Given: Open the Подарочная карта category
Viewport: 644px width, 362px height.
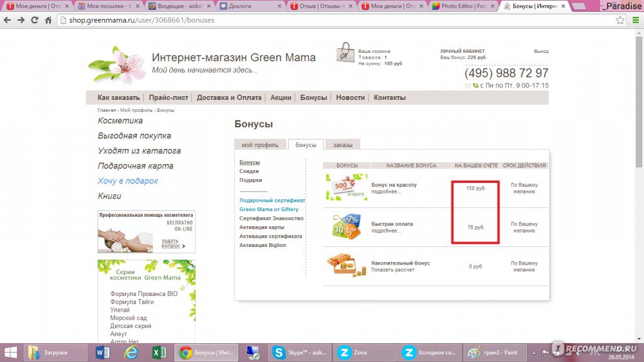Looking at the screenshot, I should (136, 166).
